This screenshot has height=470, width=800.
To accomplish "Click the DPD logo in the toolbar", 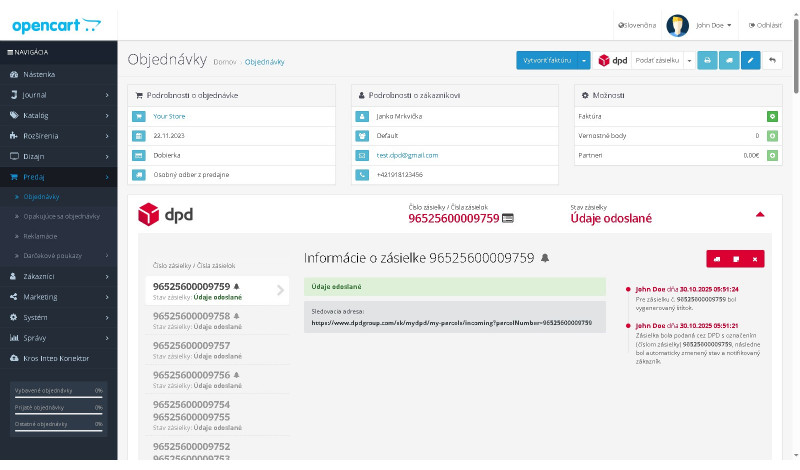I will click(x=613, y=60).
